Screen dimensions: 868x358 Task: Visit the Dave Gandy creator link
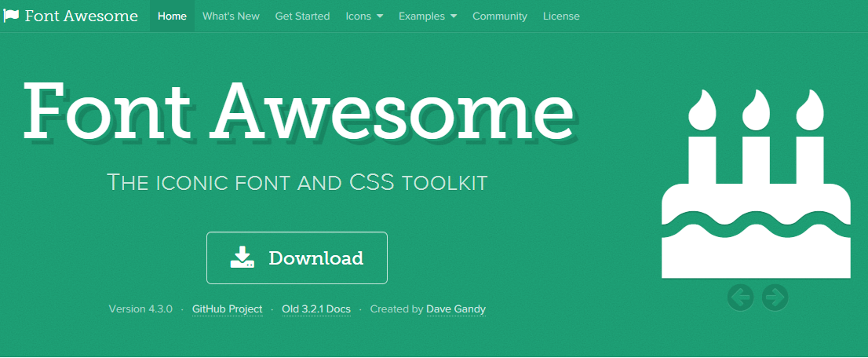click(456, 309)
